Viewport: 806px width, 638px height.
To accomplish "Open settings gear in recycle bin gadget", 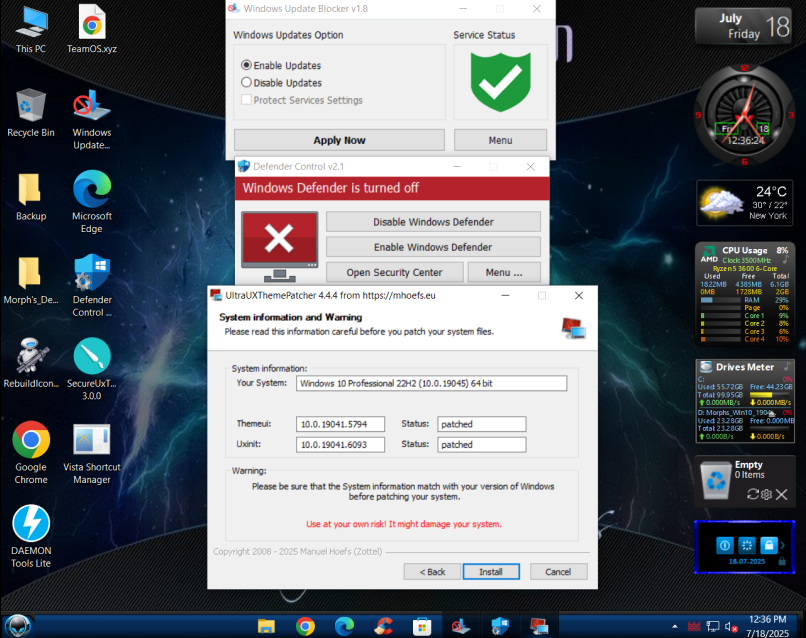I will [x=766, y=494].
